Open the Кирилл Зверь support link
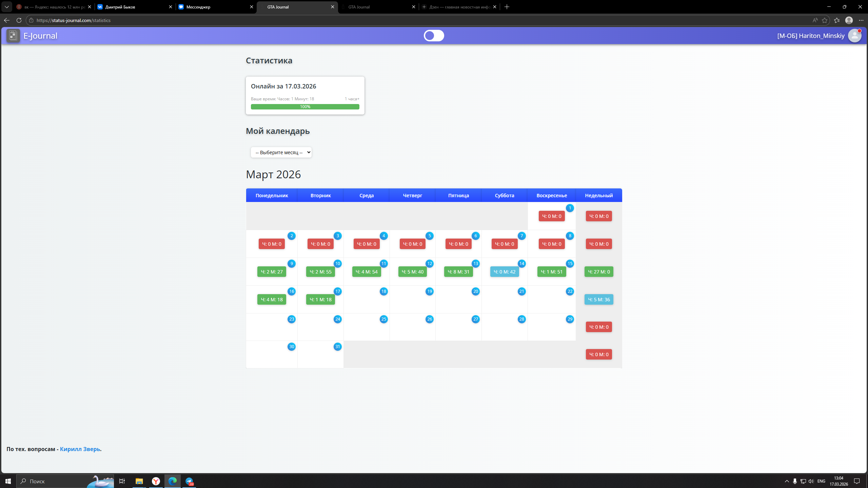This screenshot has width=868, height=488. [x=80, y=449]
